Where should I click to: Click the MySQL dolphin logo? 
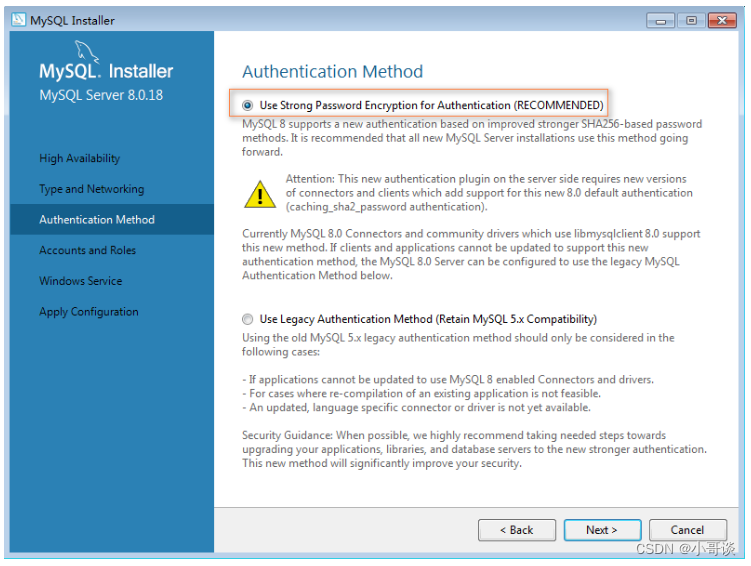(x=87, y=52)
